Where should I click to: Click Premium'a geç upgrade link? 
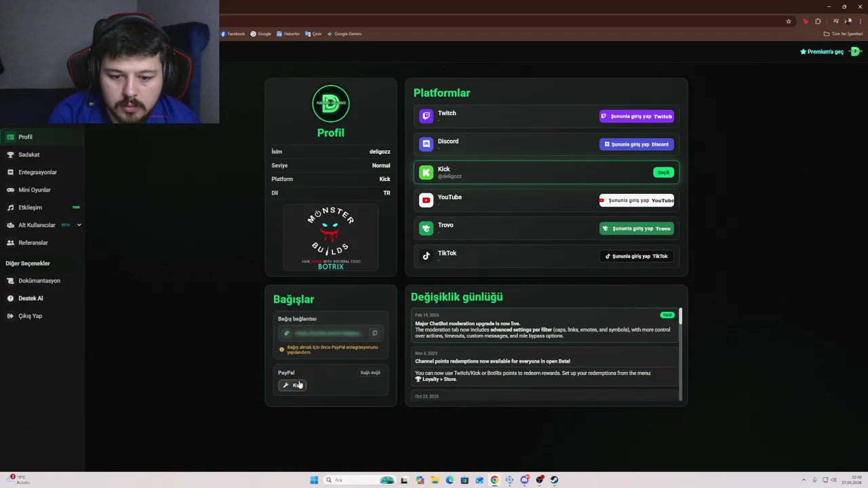point(822,52)
